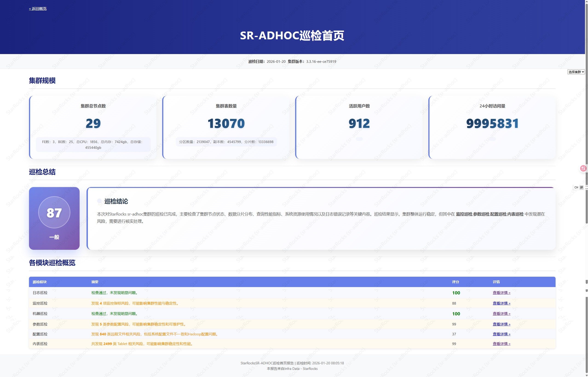Image resolution: width=588 pixels, height=377 pixels.
Task: Click the 集群总节点数 card showing 29
Action: pyautogui.click(x=93, y=123)
